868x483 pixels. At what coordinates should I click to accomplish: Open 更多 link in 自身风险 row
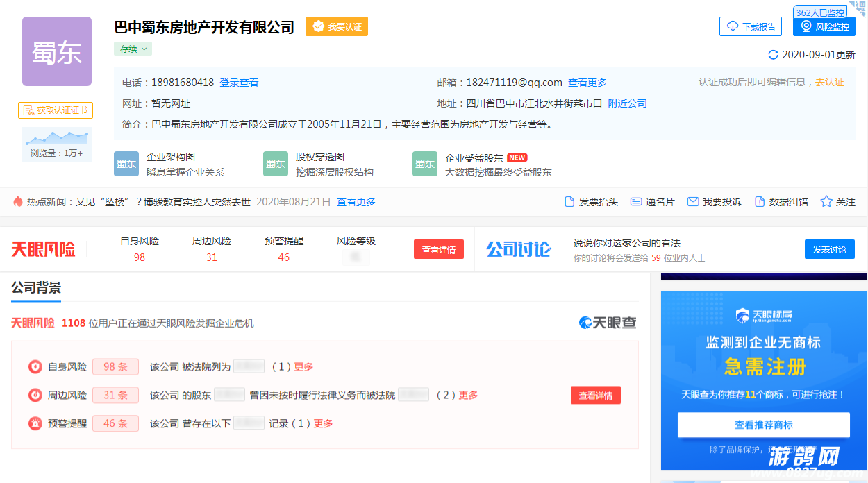click(x=304, y=366)
